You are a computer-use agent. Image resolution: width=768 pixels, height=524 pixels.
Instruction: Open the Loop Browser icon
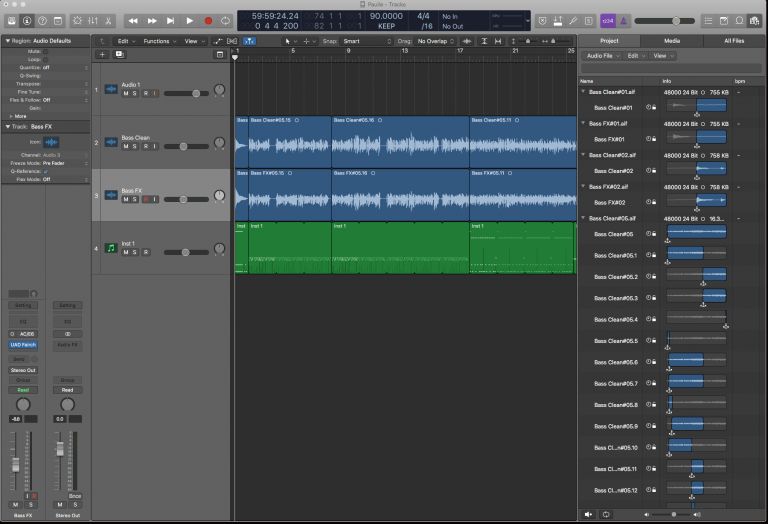(x=739, y=21)
